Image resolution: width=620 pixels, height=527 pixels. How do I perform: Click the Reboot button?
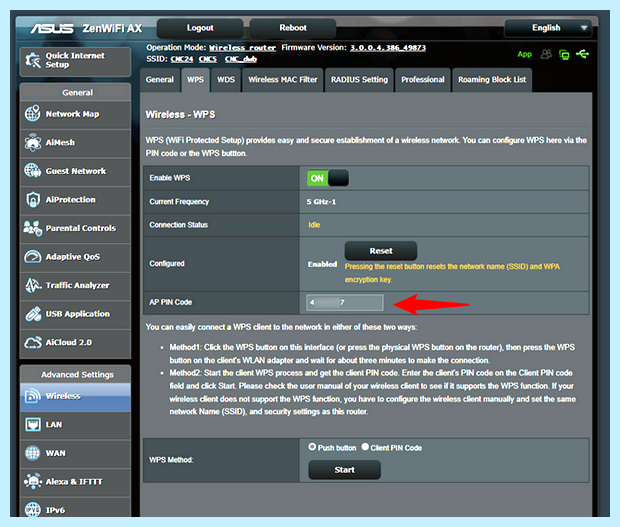(293, 28)
